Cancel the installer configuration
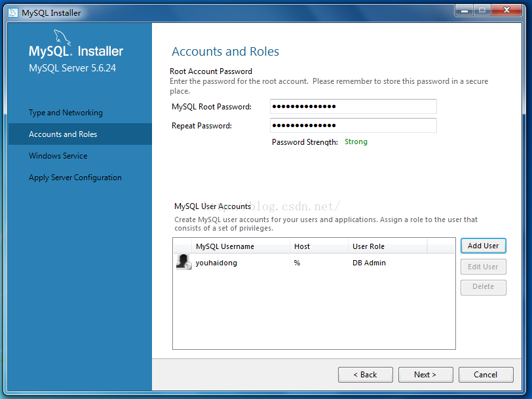The image size is (532, 399). (486, 375)
